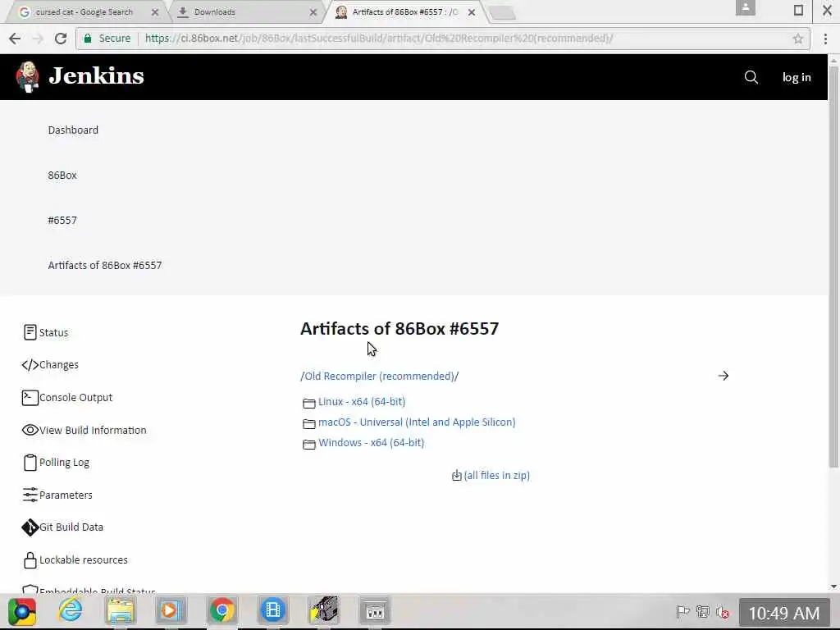Open the Status sidebar entry text
This screenshot has width=840, height=630.
point(53,333)
